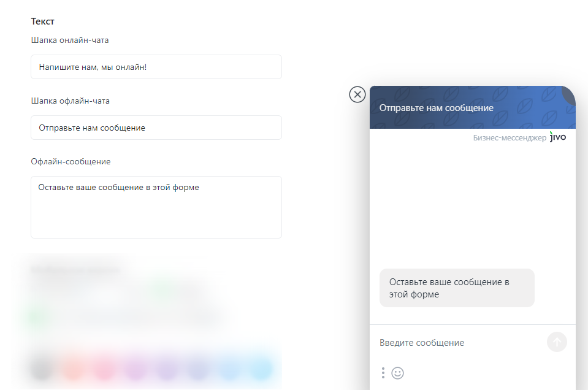Image resolution: width=588 pixels, height=390 pixels.
Task: Select the gray color swatch
Action: point(42,369)
